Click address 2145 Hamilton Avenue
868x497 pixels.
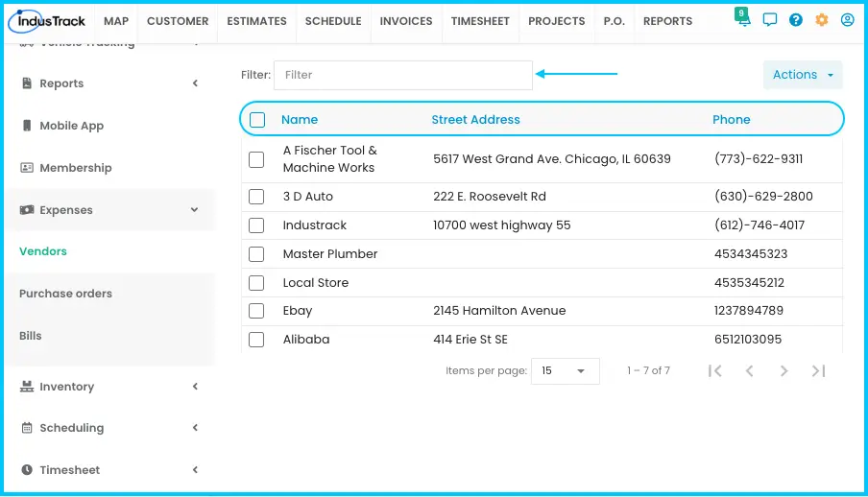coord(499,311)
